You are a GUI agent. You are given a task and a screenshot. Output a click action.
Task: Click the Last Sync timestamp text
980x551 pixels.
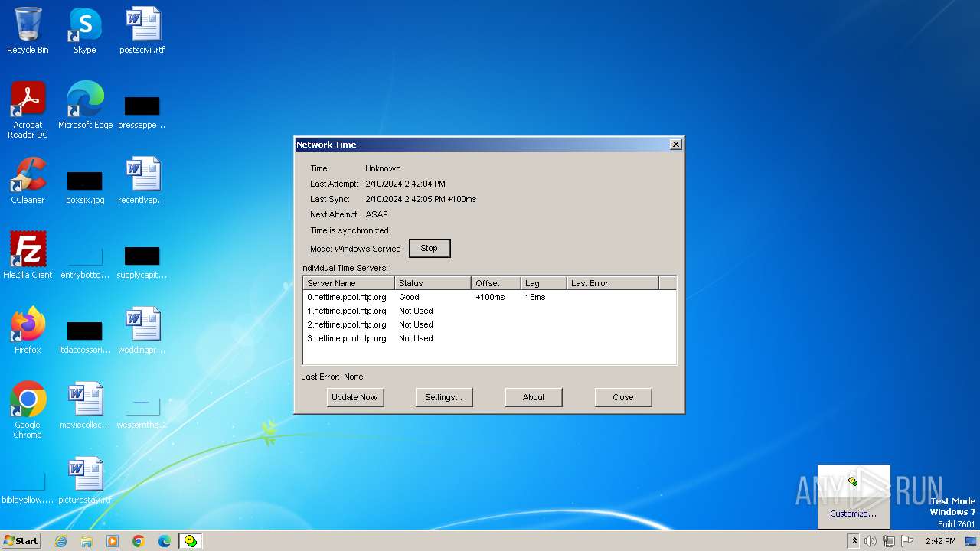421,199
